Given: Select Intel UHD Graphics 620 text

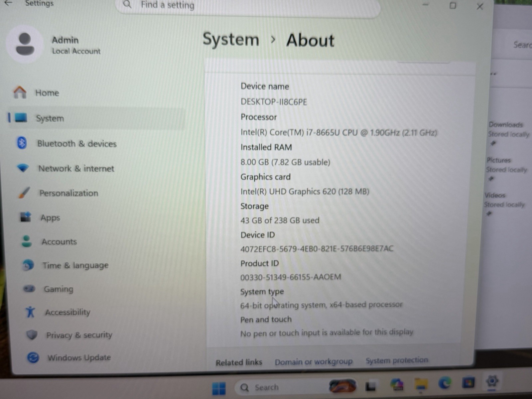Looking at the screenshot, I should (305, 192).
